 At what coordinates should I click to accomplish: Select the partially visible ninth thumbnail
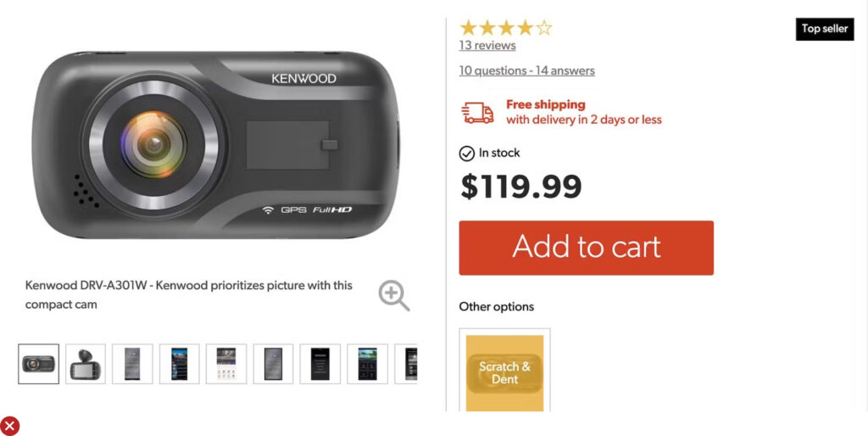point(407,364)
